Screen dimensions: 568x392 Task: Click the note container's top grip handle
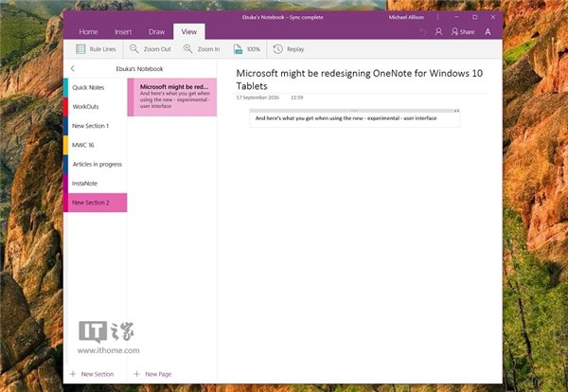tap(354, 111)
